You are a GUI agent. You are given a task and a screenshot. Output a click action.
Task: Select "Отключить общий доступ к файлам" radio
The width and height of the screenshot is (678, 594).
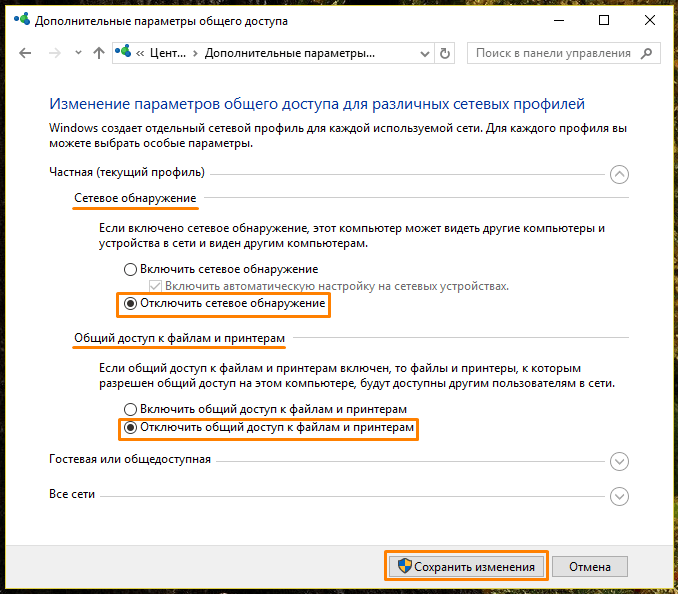coord(130,428)
